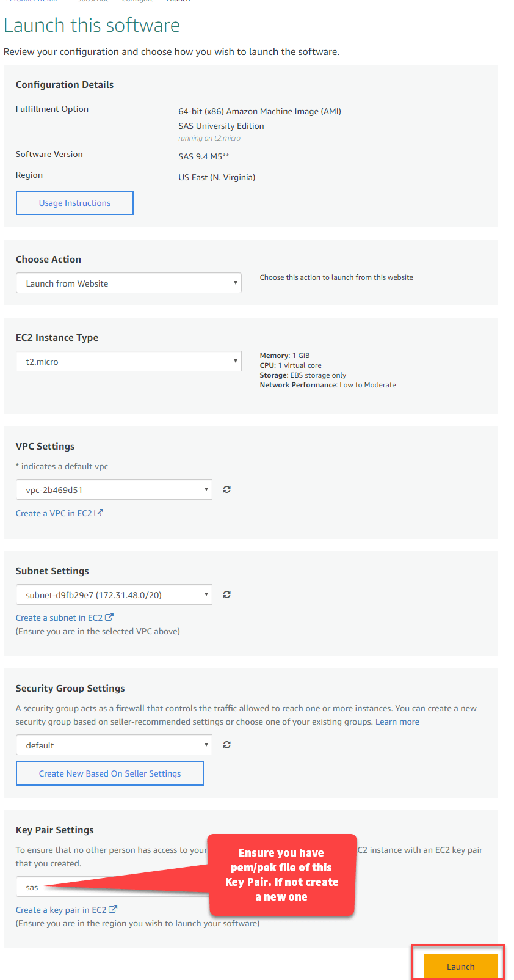Follow the Create a VPC in EC2 link
Screen dimensions: 514x980
point(54,513)
